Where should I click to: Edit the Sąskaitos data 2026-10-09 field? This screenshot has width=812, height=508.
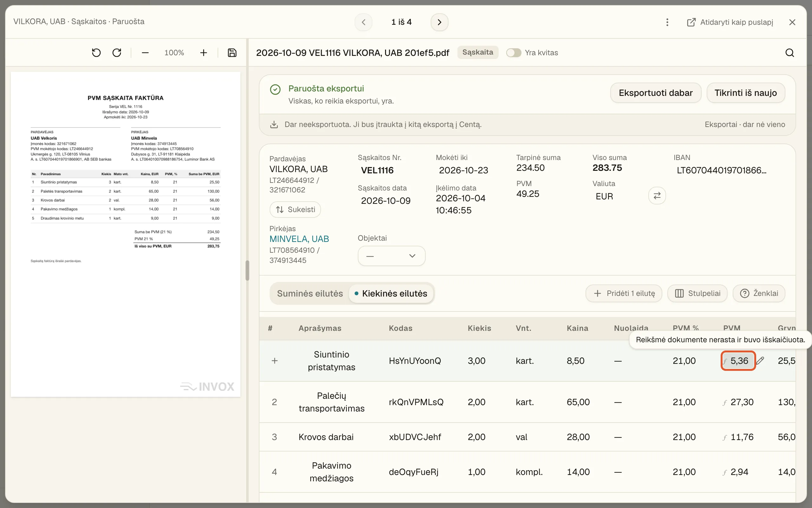point(385,201)
